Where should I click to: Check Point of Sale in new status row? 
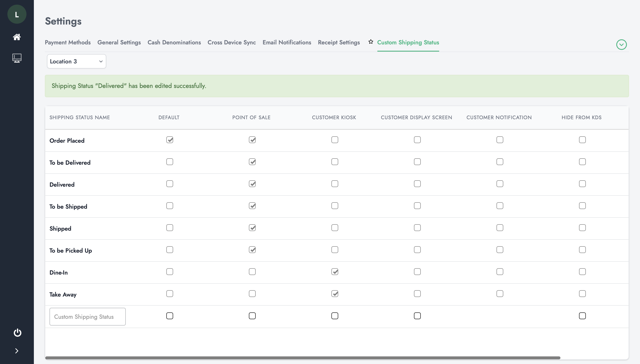pos(252,316)
